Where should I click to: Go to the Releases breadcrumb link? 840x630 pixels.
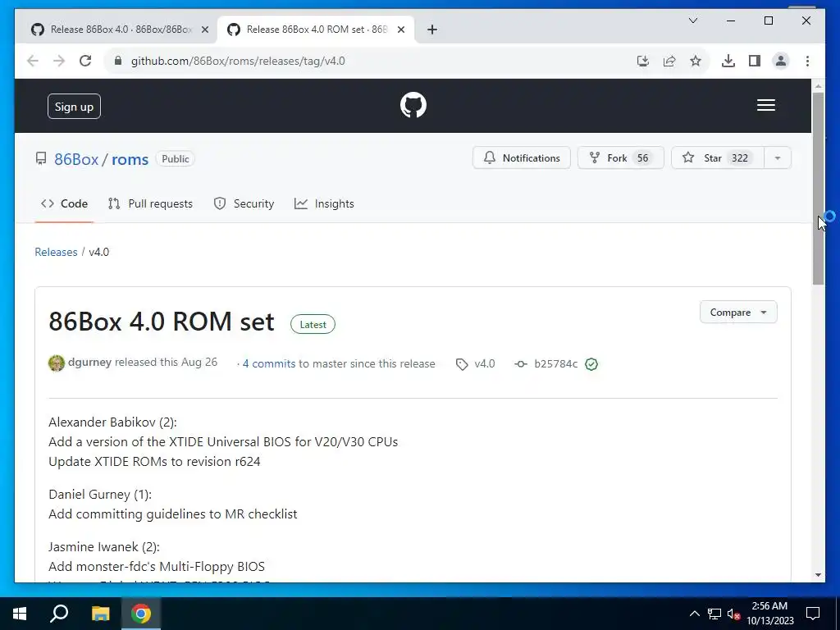[x=56, y=252]
